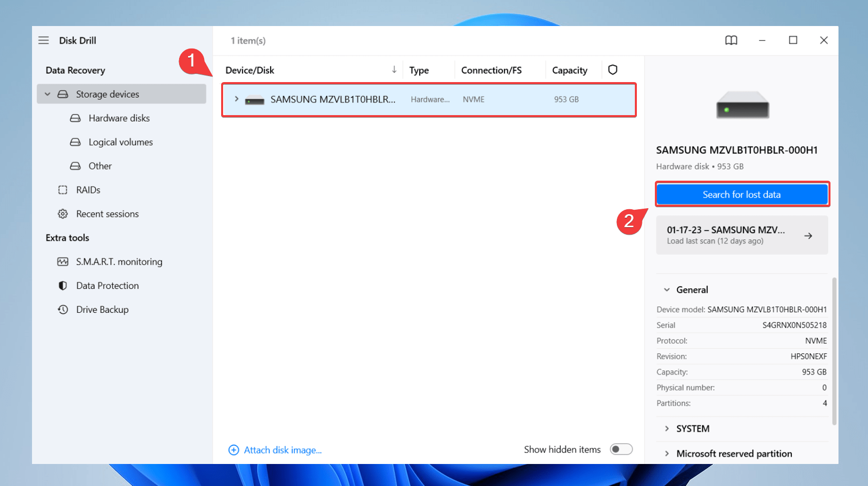Image resolution: width=868 pixels, height=486 pixels.
Task: Click the Hardware... type cell
Action: click(430, 99)
